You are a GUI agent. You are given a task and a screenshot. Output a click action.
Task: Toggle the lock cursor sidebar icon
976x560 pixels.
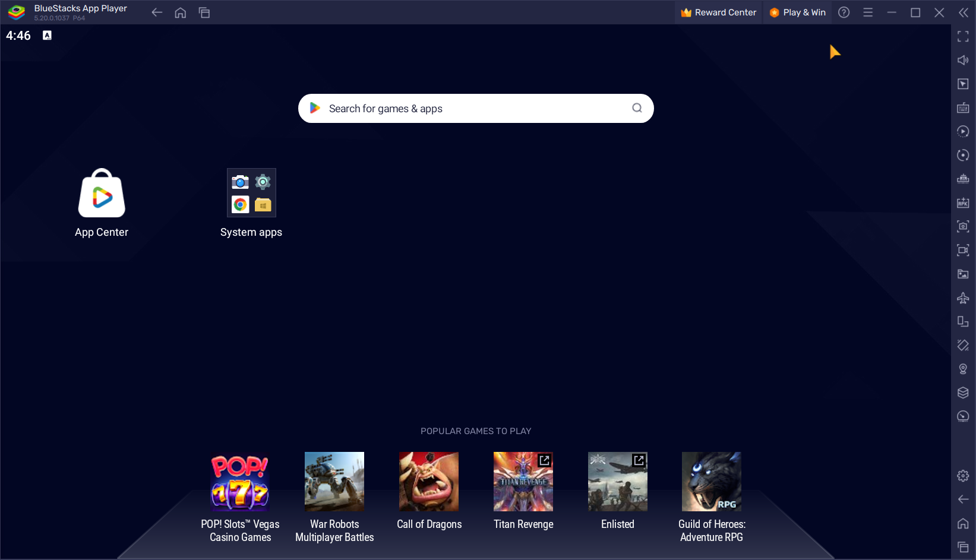963,84
